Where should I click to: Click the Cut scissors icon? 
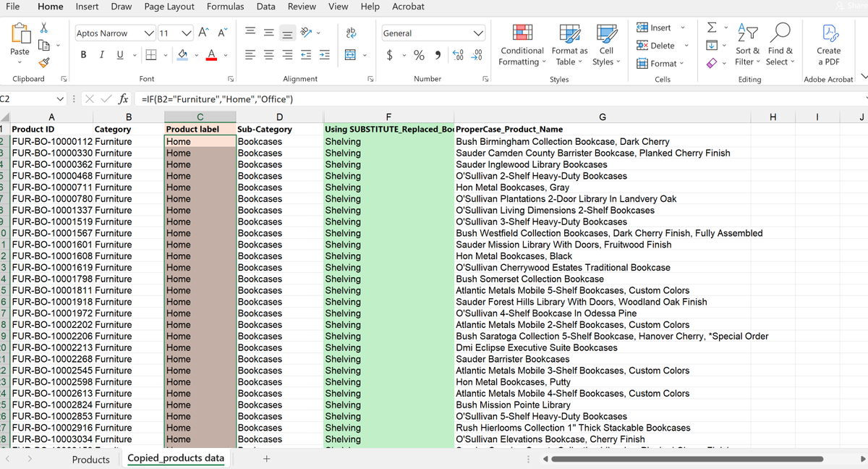tap(43, 28)
